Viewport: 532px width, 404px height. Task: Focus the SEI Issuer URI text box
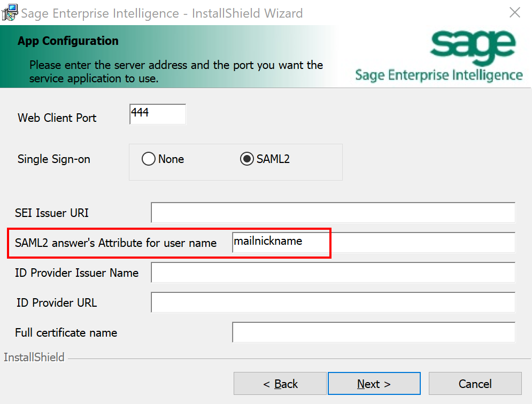[x=333, y=213]
